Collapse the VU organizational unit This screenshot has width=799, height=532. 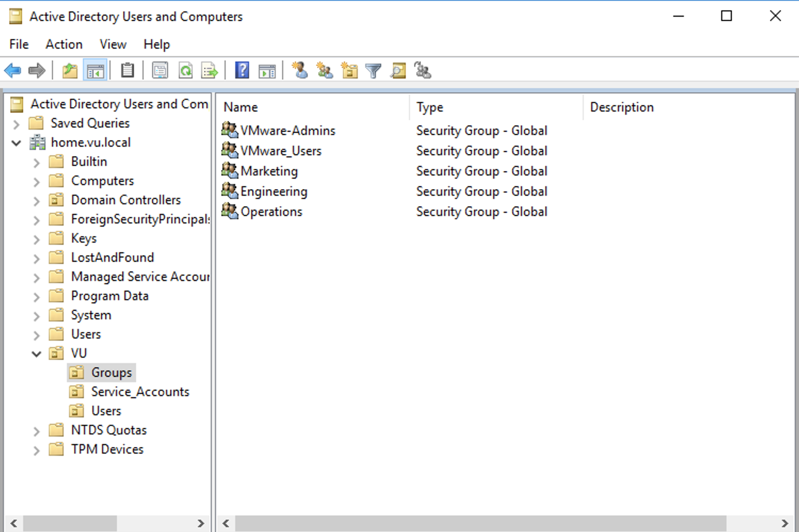tap(36, 354)
